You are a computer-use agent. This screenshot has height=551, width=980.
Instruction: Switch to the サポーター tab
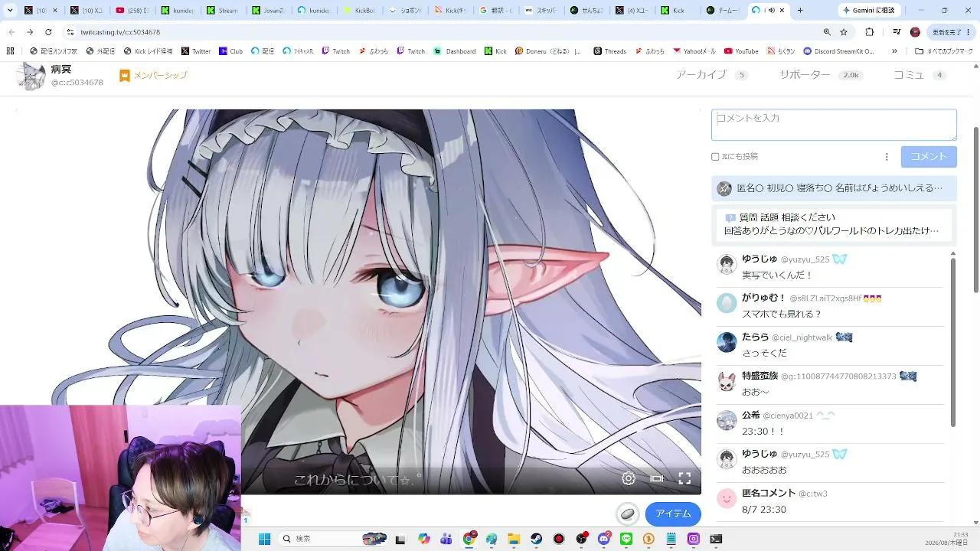point(820,75)
